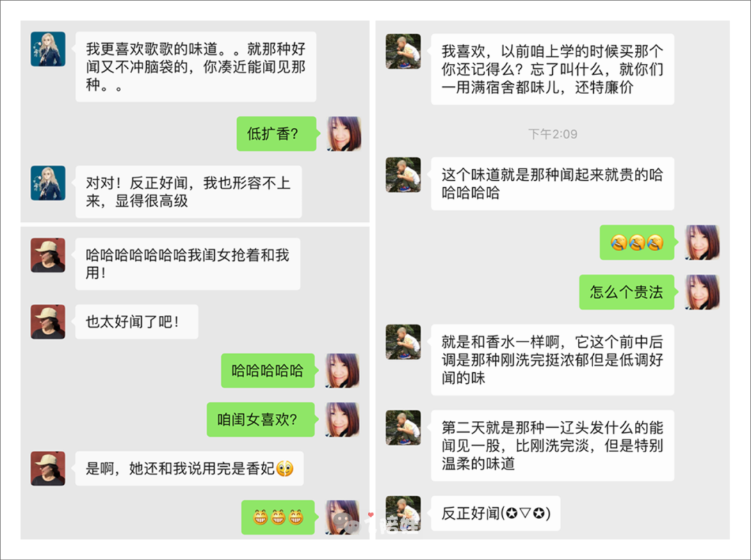Tap the timestamp 下午2:09
The image size is (751, 560).
point(552,134)
